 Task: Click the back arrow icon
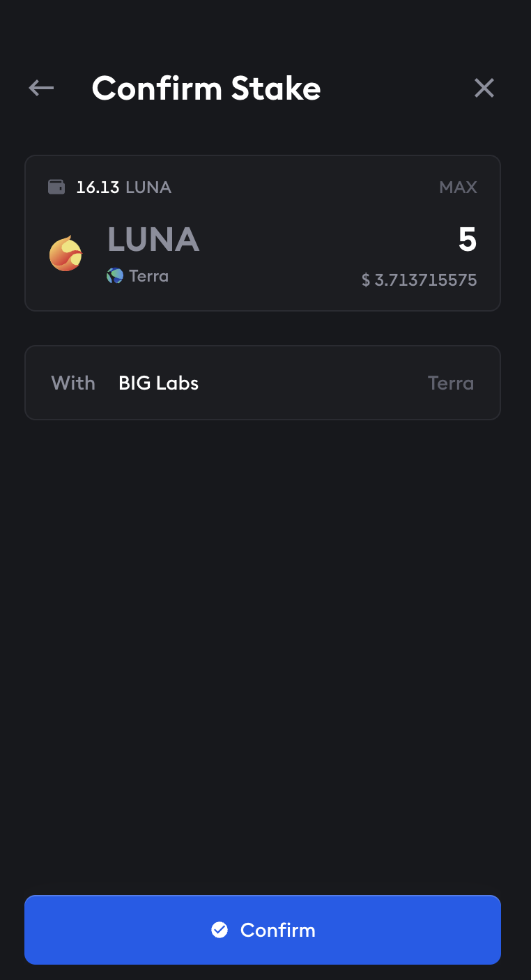click(41, 88)
